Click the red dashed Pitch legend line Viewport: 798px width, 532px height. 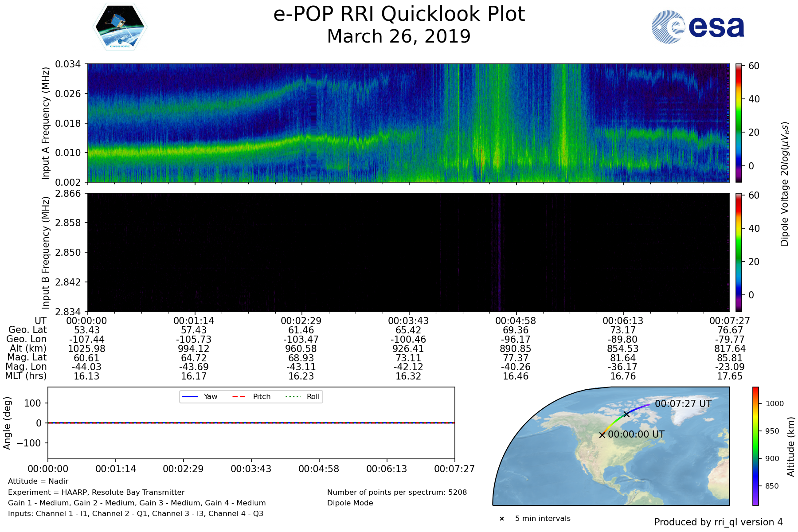[239, 396]
